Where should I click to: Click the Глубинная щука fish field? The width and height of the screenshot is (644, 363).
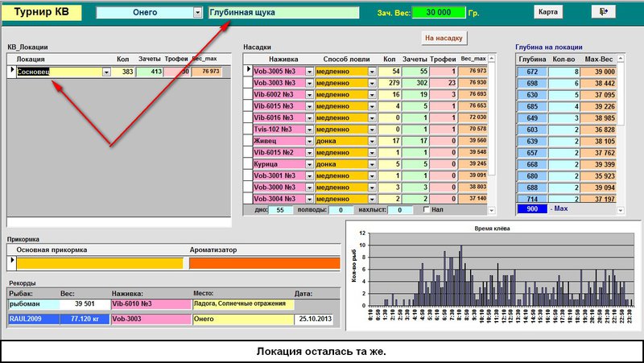284,12
